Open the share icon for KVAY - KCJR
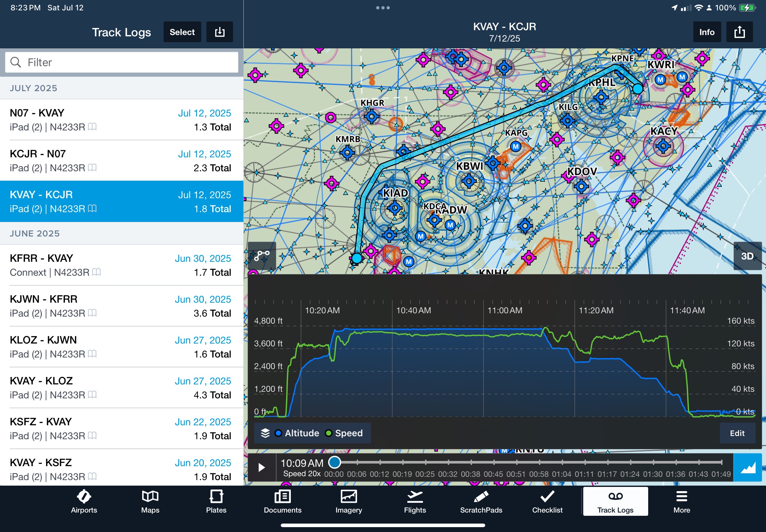 [739, 32]
